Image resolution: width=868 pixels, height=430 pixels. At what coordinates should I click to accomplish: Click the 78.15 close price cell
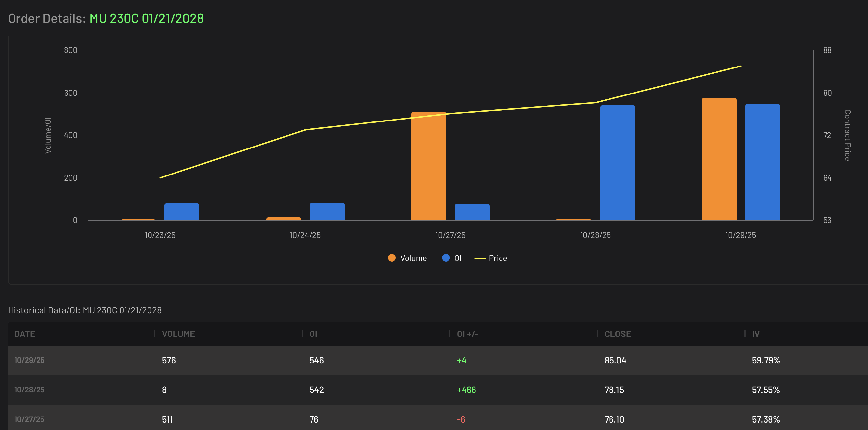(614, 390)
